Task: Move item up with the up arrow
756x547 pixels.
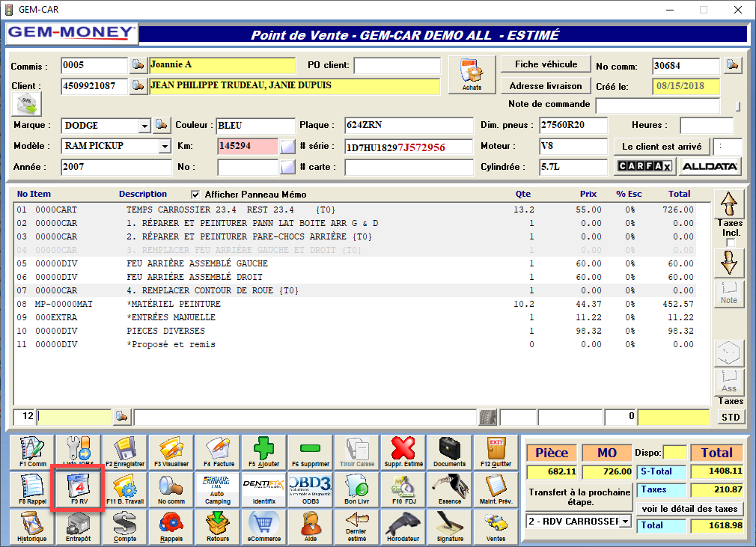Action: [x=728, y=204]
